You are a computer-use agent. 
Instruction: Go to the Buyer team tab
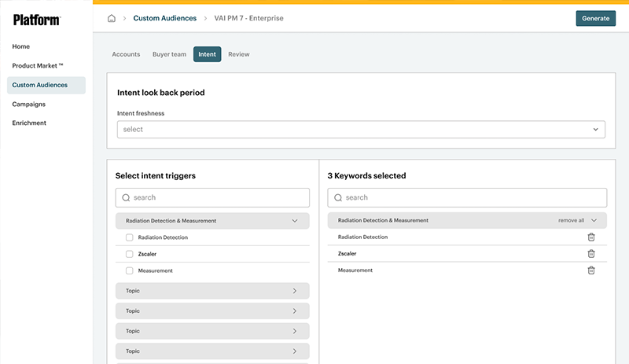[x=169, y=54]
